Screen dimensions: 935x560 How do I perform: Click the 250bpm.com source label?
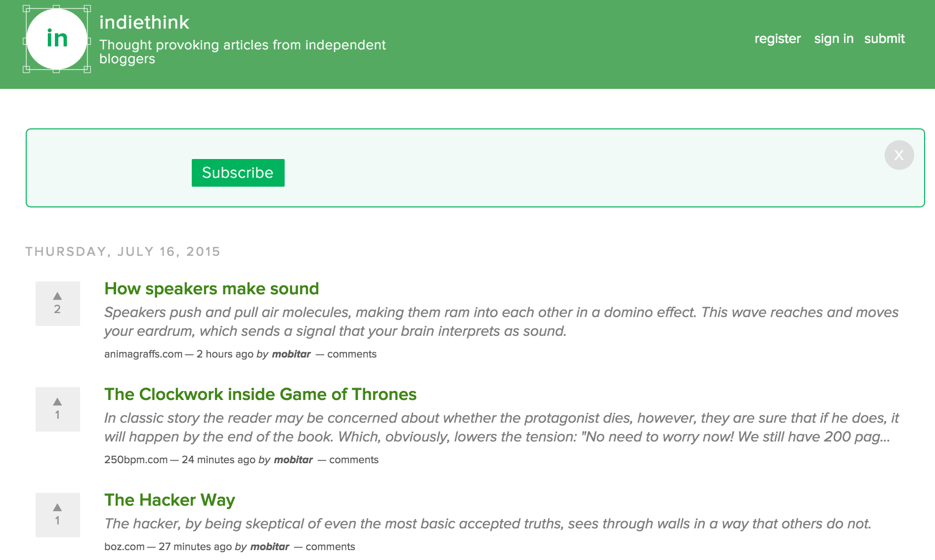(x=135, y=459)
